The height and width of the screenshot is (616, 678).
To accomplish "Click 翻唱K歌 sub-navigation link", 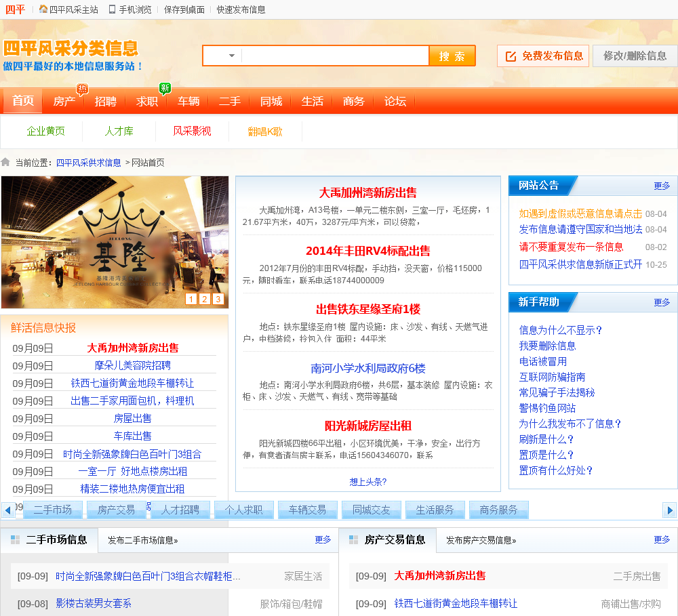I will (265, 131).
